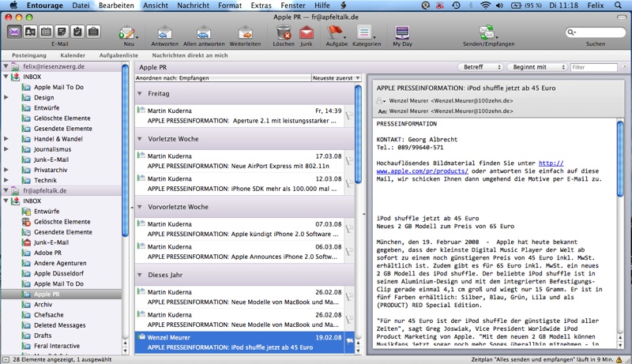This screenshot has width=632, height=364.
Task: Click the Aufgabenliste favorites button
Action: [118, 55]
